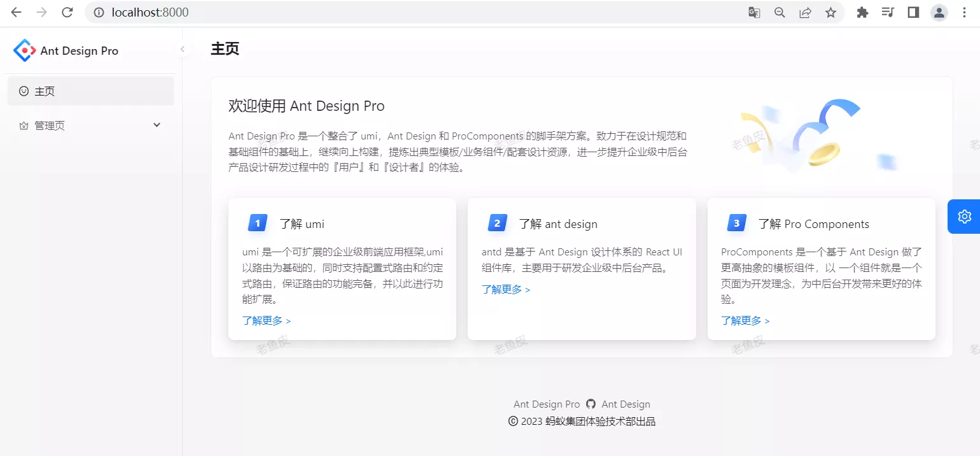Click number 1 badge on umi card
The image size is (980, 456).
(258, 223)
